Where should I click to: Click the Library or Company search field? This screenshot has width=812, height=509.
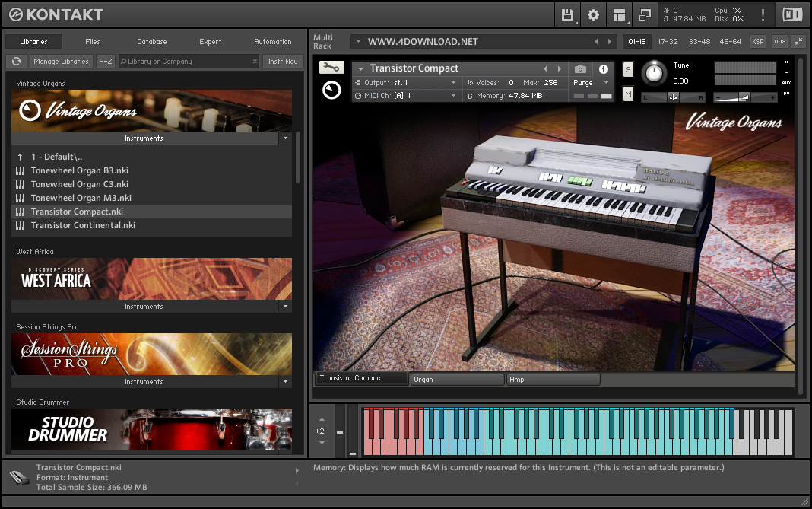[189, 61]
